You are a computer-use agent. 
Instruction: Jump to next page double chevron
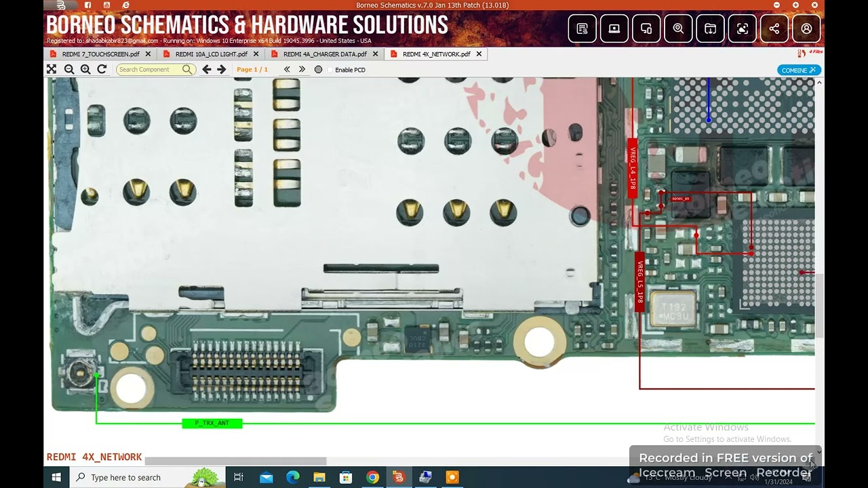click(302, 69)
